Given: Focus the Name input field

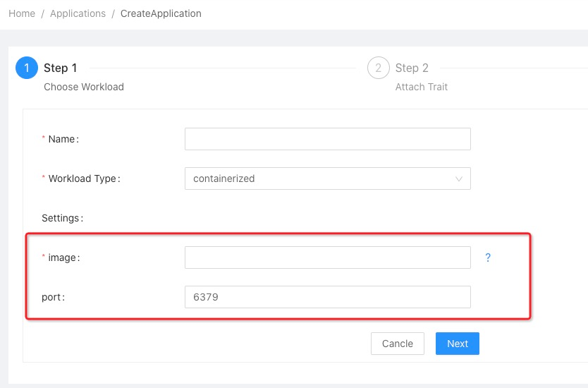Looking at the screenshot, I should coord(327,139).
